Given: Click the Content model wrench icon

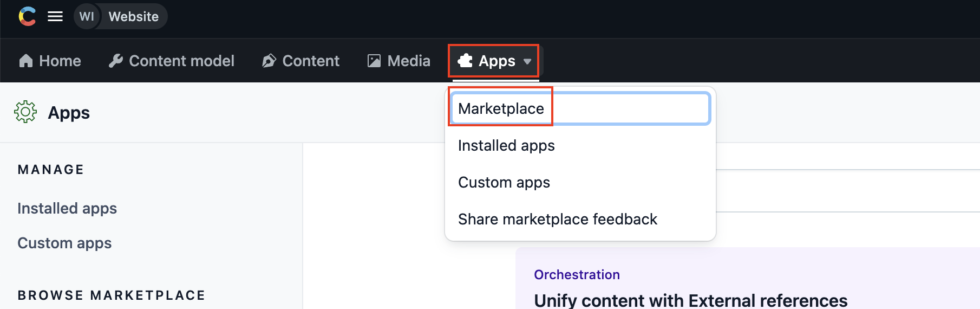Looking at the screenshot, I should click(x=115, y=61).
